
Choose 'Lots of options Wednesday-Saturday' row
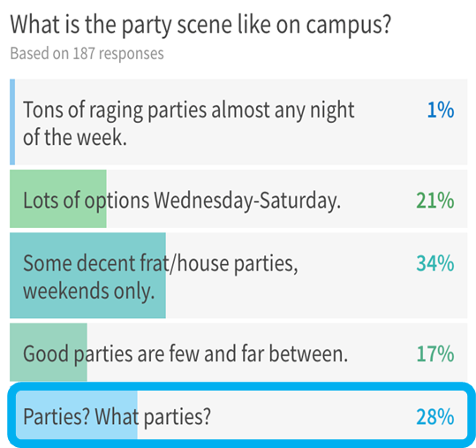coord(238,199)
